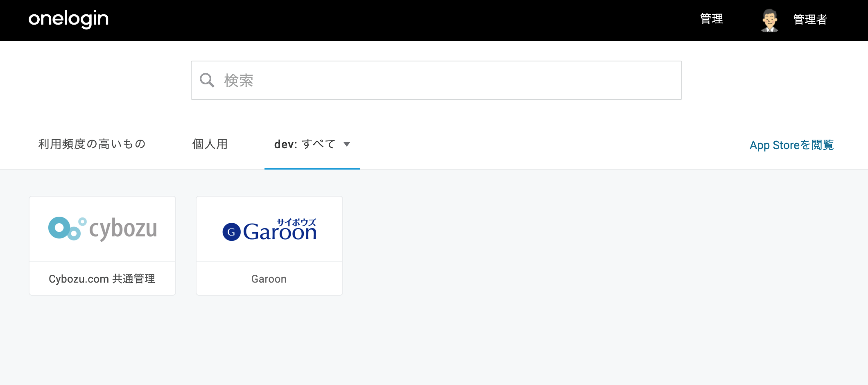Switch to 利用頻度の高いもの tab
Image resolution: width=868 pixels, height=385 pixels.
pyautogui.click(x=92, y=144)
